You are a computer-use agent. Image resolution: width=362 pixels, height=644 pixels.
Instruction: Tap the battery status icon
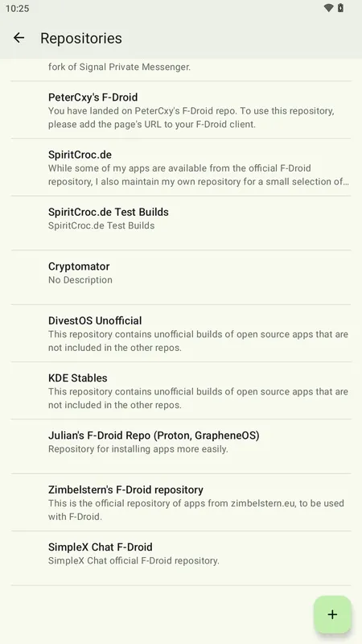[340, 8]
